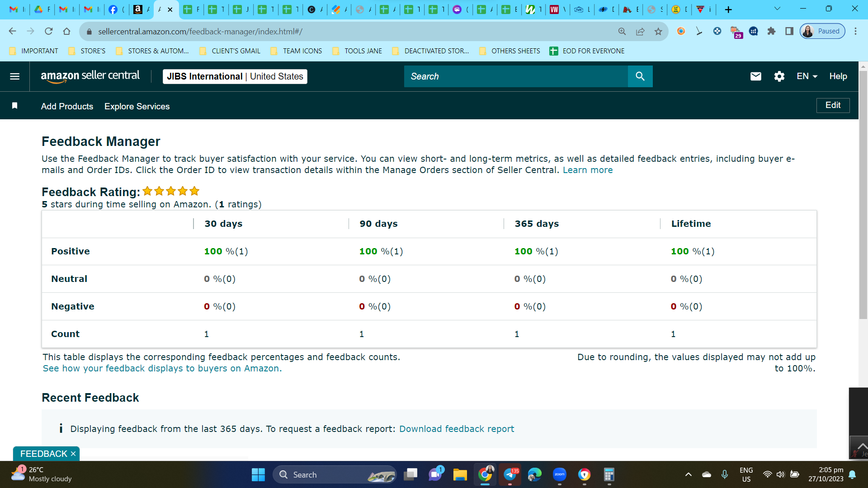
Task: Open the browser extensions puzzle icon
Action: (x=771, y=31)
